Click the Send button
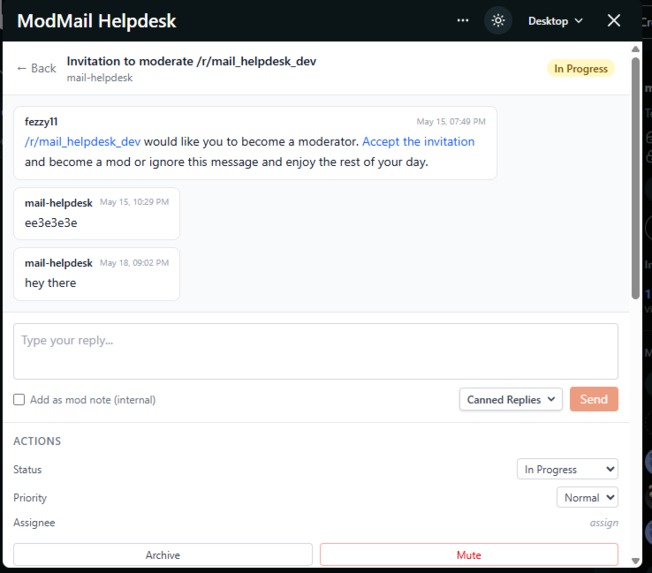 pos(594,399)
